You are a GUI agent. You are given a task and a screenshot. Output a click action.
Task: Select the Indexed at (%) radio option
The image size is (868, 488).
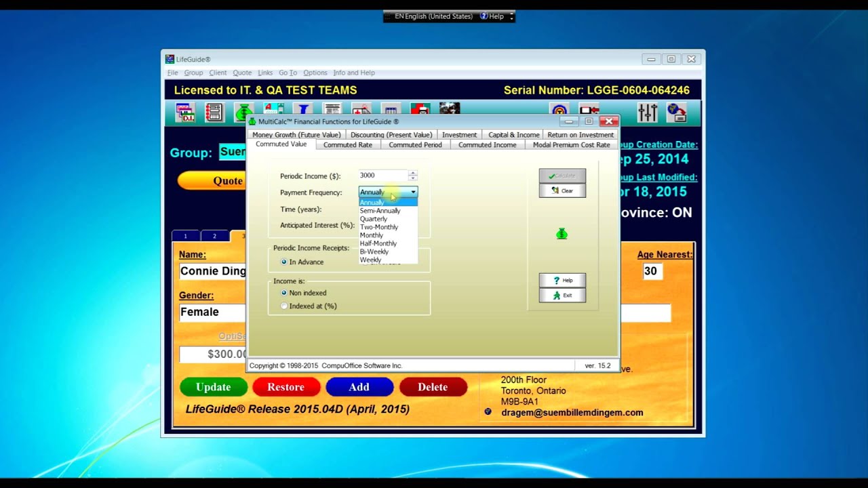pyautogui.click(x=284, y=306)
